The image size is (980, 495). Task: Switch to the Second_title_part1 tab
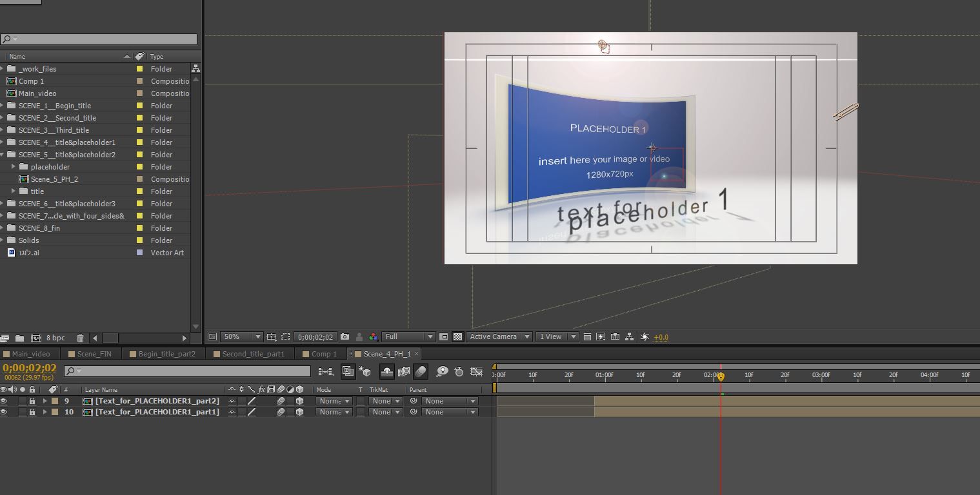tap(253, 354)
